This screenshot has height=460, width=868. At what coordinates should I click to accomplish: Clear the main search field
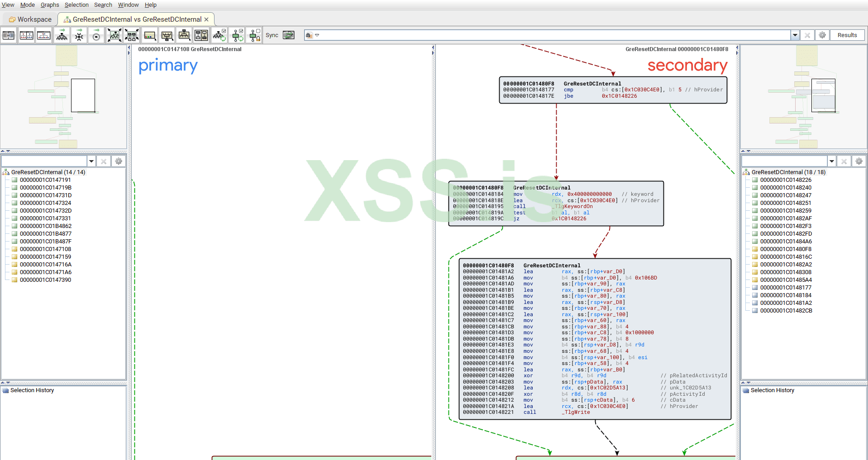tap(807, 35)
